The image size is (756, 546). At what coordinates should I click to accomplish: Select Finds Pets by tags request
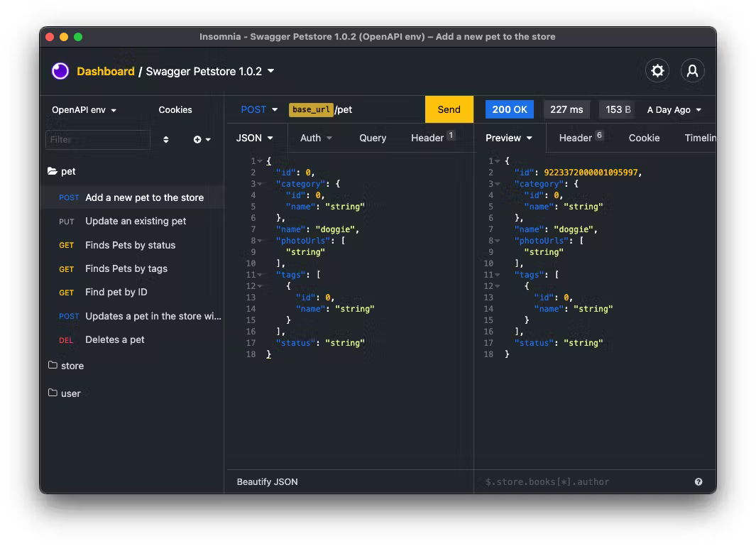pyautogui.click(x=133, y=268)
